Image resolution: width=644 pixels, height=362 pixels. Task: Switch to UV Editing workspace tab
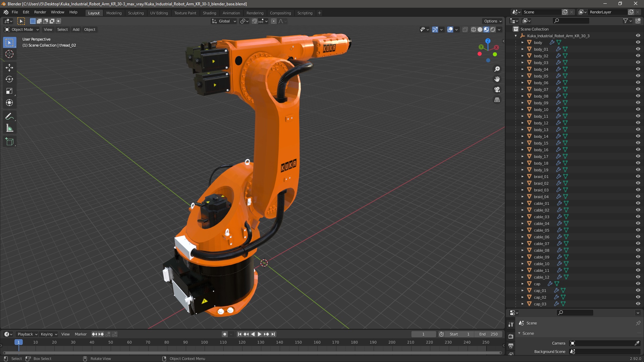(x=159, y=13)
